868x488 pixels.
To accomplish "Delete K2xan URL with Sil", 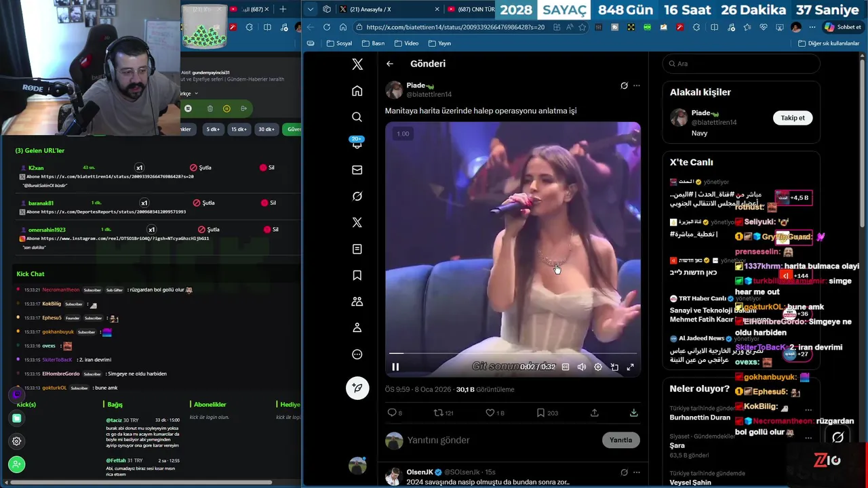I will tap(267, 167).
